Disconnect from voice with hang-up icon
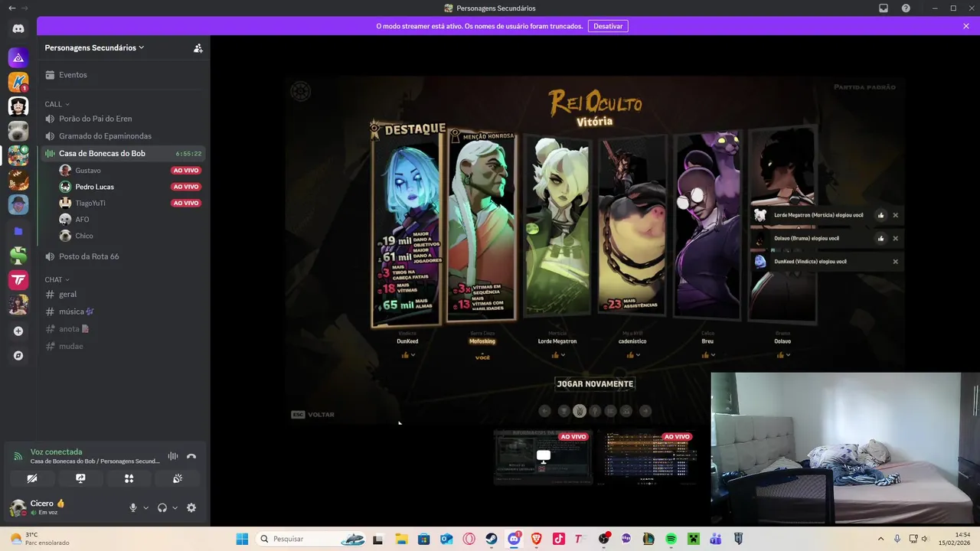The height and width of the screenshot is (551, 980). click(x=191, y=456)
